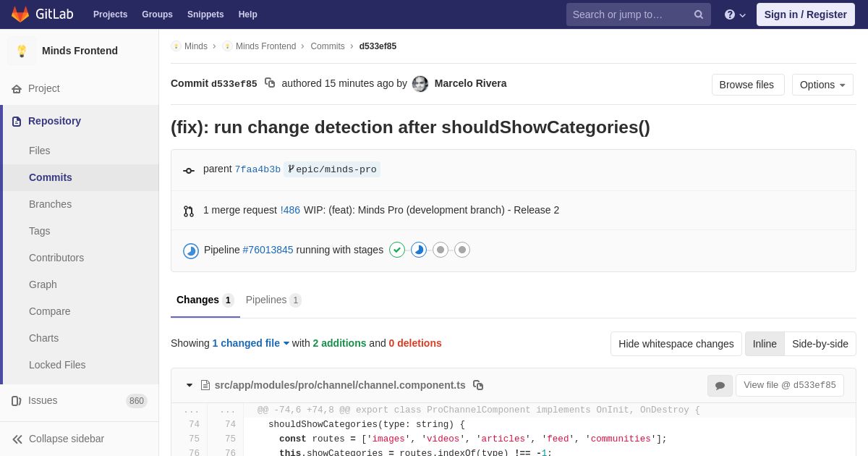Select Side-by-side diff view
The width and height of the screenshot is (868, 456).
(x=820, y=344)
